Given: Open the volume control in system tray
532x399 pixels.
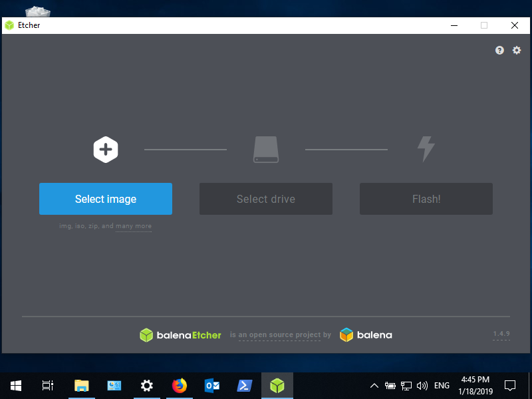Looking at the screenshot, I should point(422,386).
